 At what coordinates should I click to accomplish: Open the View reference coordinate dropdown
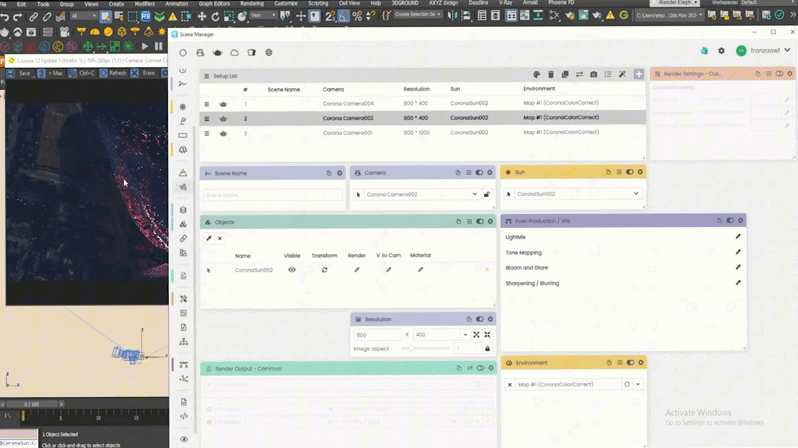tap(263, 16)
